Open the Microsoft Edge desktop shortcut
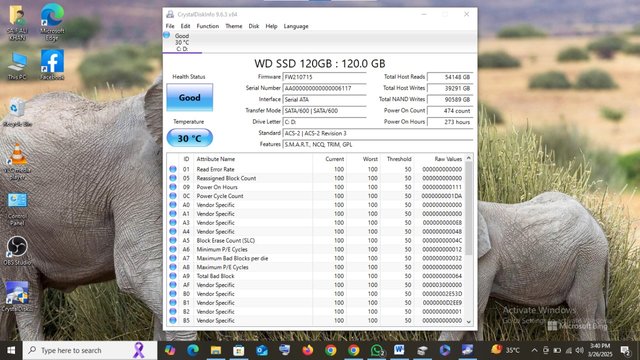This screenshot has height=360, width=640. point(52,22)
